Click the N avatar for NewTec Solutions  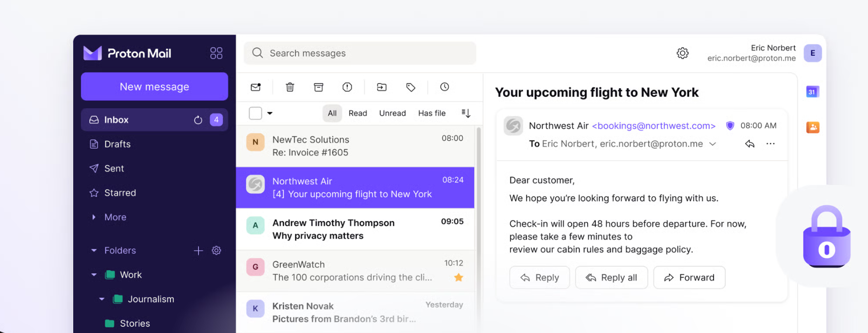(x=255, y=142)
